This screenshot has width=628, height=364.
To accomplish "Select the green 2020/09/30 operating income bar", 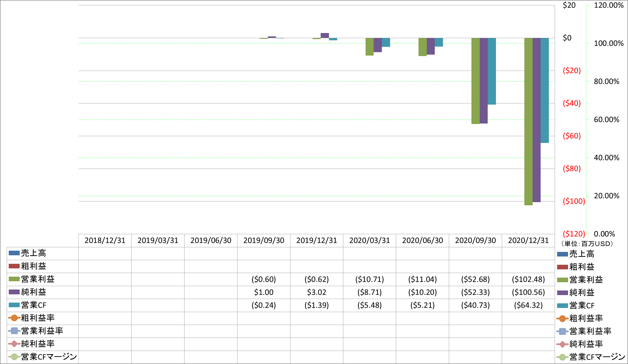I will [476, 81].
